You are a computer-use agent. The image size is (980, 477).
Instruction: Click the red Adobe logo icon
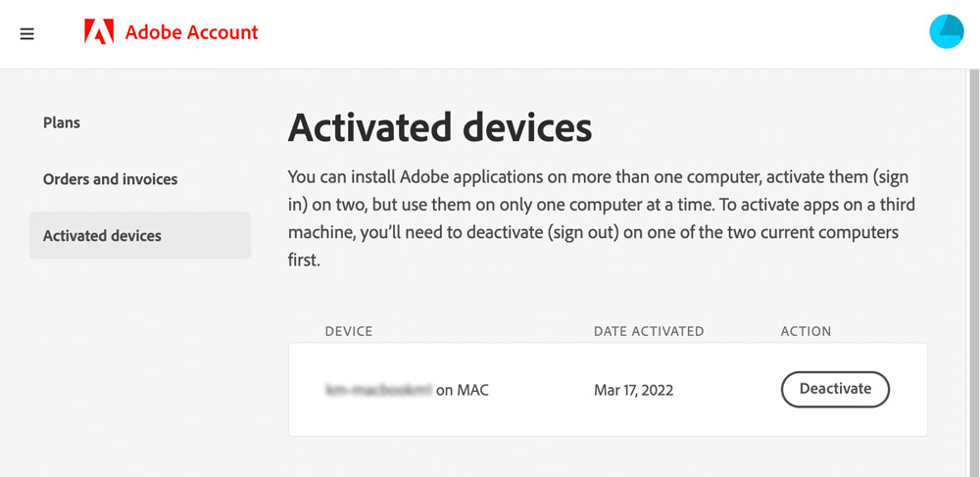point(99,31)
